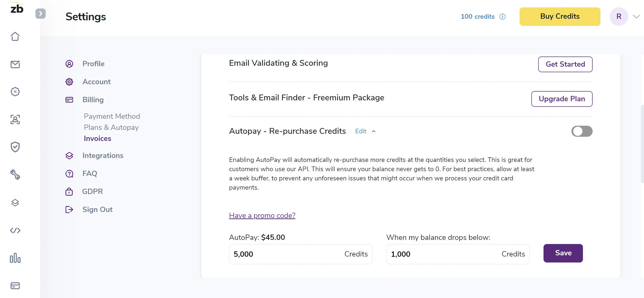644x298 pixels.
Task: Open the scoring percent badge icon
Action: click(x=15, y=91)
